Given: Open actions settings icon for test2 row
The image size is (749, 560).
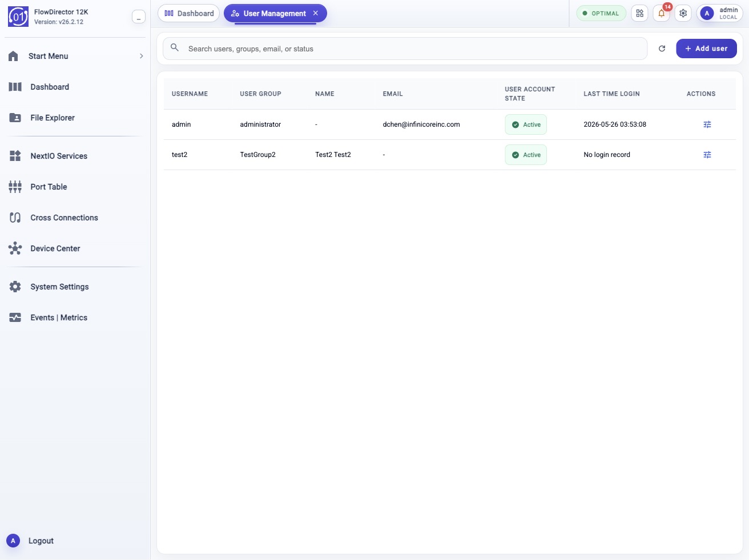Looking at the screenshot, I should click(x=707, y=155).
